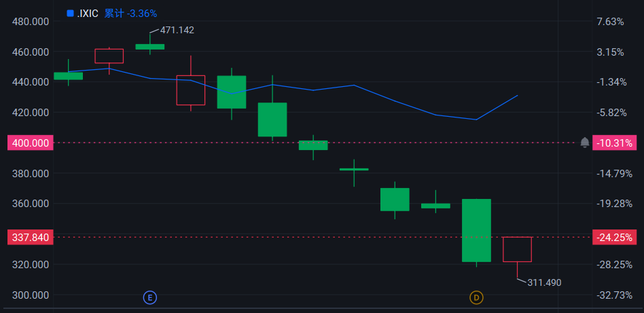Viewport: 644px width, 313px height.
Task: Click the orange D dividend marker
Action: (x=476, y=297)
